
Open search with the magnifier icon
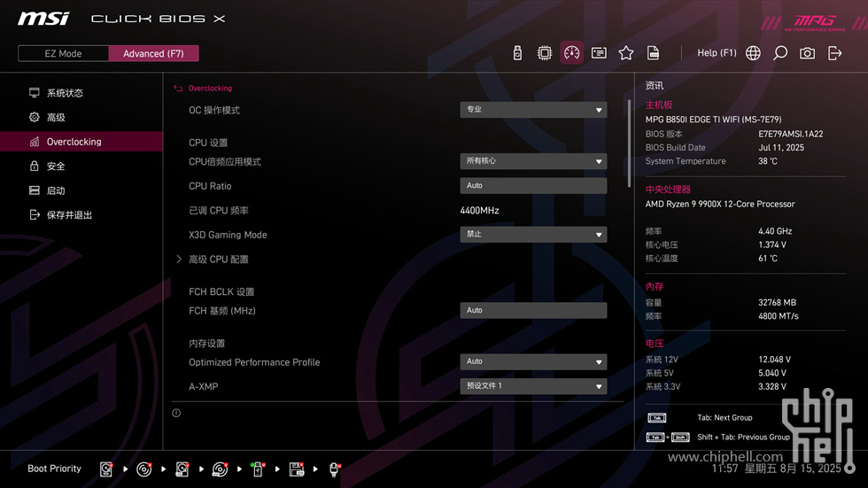point(780,53)
